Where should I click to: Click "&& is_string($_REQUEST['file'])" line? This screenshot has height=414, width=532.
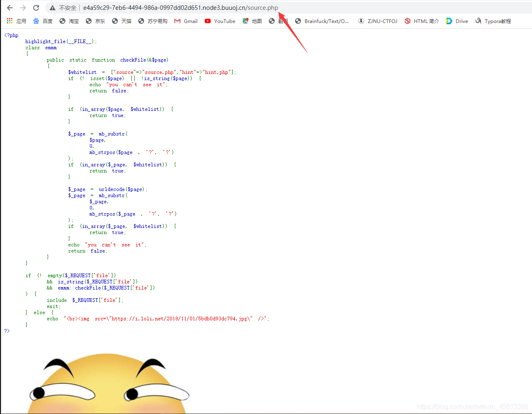(92, 282)
